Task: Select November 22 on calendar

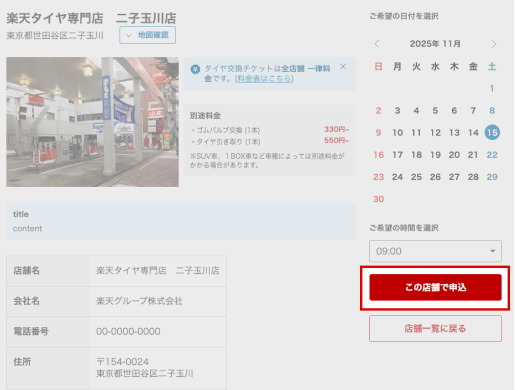Action: 492,155
